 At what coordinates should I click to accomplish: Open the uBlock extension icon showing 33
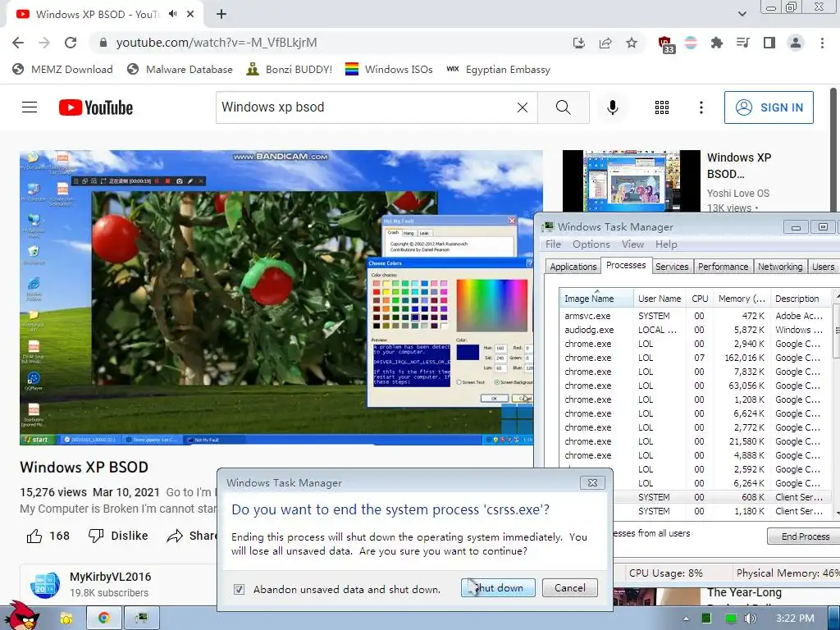(665, 44)
